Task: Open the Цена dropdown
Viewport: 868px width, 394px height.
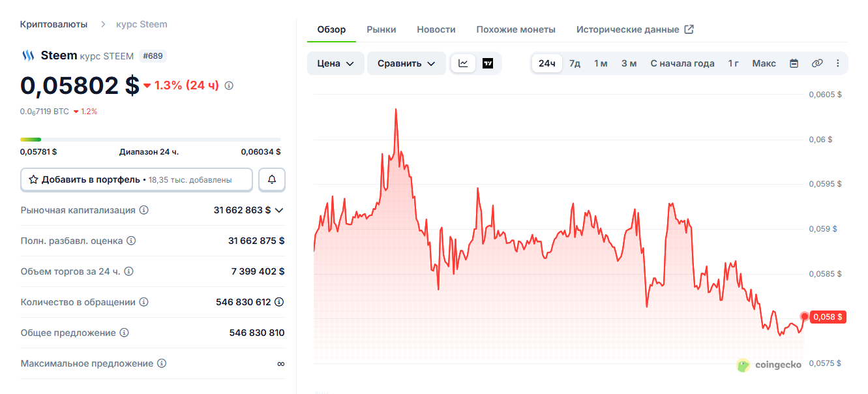Action: (x=336, y=63)
